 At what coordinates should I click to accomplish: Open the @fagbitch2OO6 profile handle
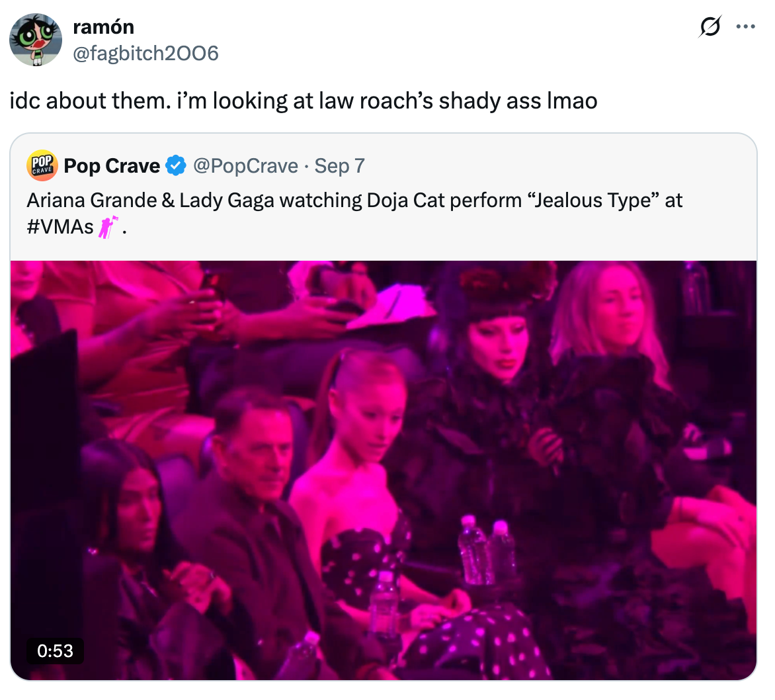pos(147,54)
